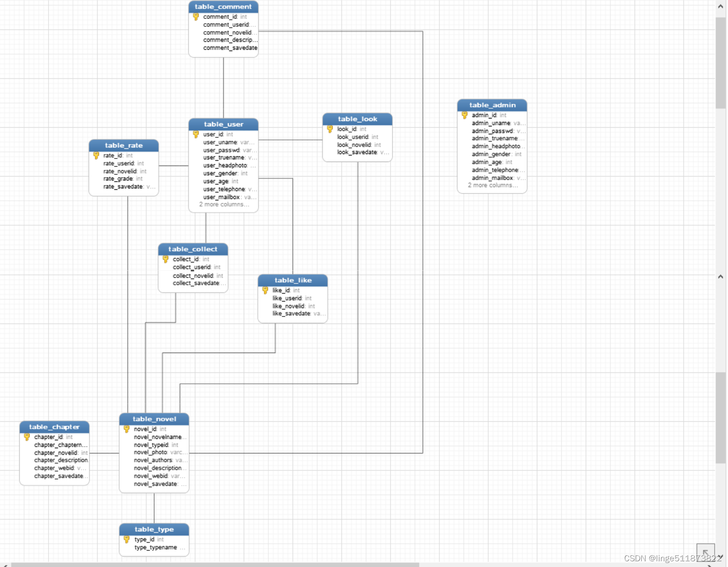The height and width of the screenshot is (567, 728).
Task: Click the look_novelid column
Action: 359,145
